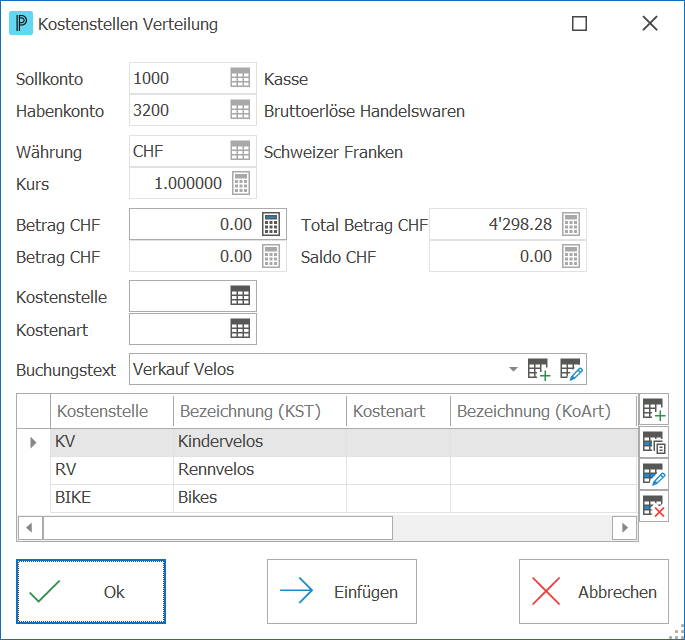Edit Buchungstext entries with pencil icon
The width and height of the screenshot is (685, 640).
pyautogui.click(x=571, y=370)
